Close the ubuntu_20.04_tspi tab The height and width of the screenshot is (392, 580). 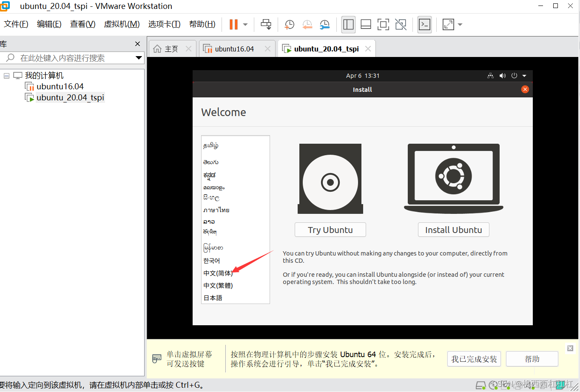click(x=368, y=49)
